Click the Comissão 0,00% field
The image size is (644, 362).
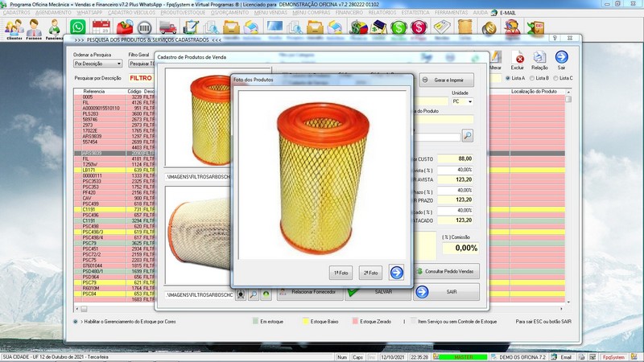click(460, 248)
